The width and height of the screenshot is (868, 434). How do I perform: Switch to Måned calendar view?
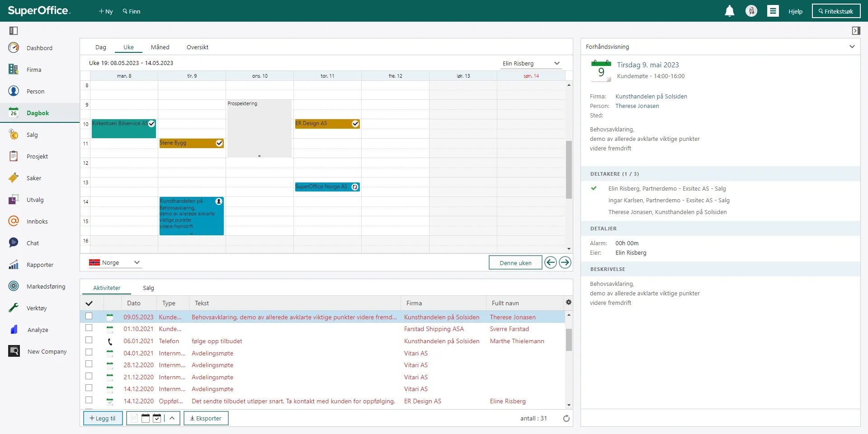tap(160, 47)
